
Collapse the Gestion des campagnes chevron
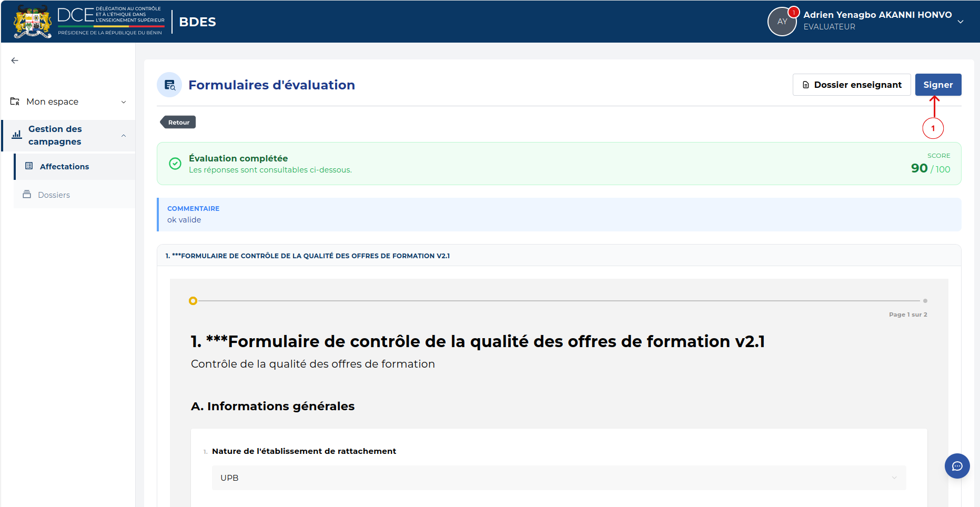124,136
